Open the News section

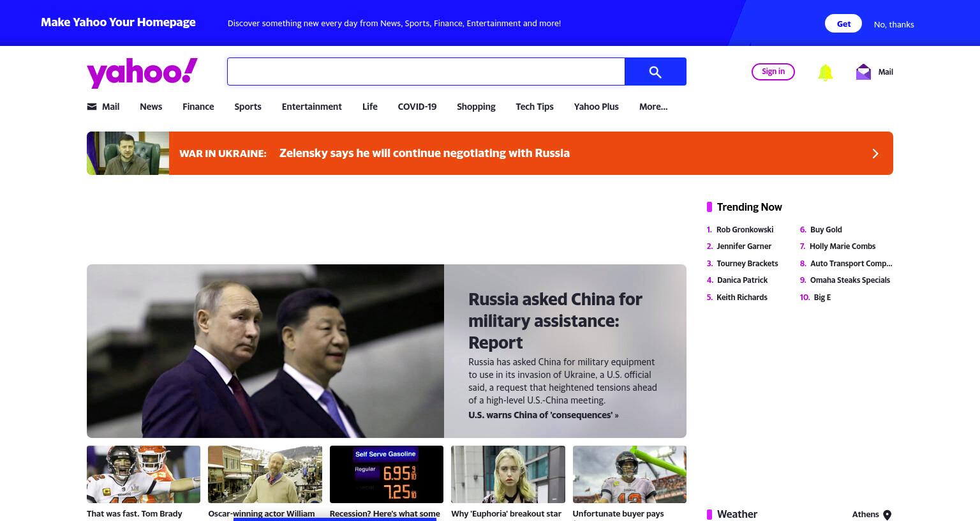coord(151,107)
